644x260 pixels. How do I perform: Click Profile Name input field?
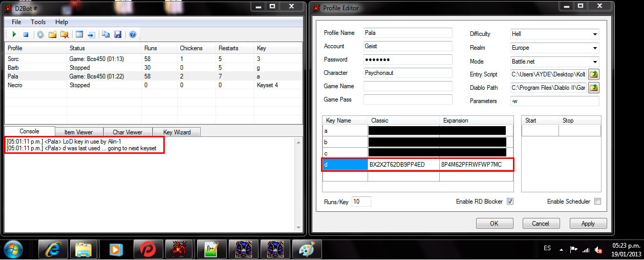coord(408,32)
